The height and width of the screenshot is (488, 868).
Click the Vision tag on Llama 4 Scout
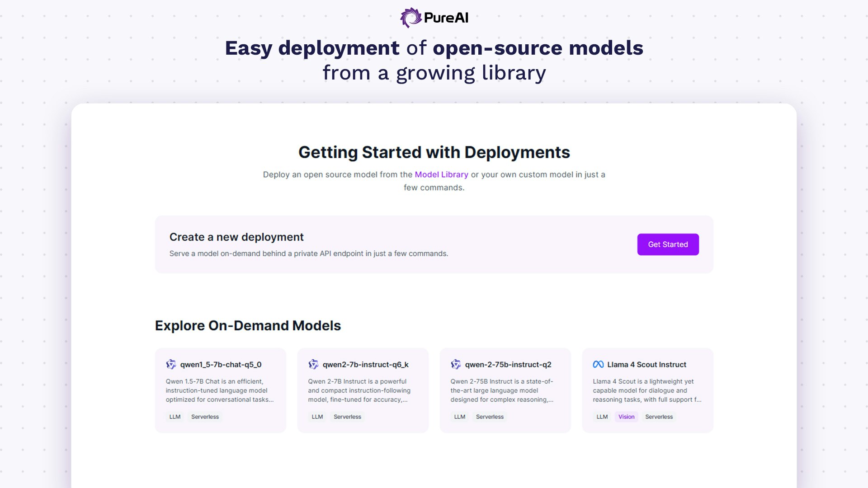click(x=626, y=417)
